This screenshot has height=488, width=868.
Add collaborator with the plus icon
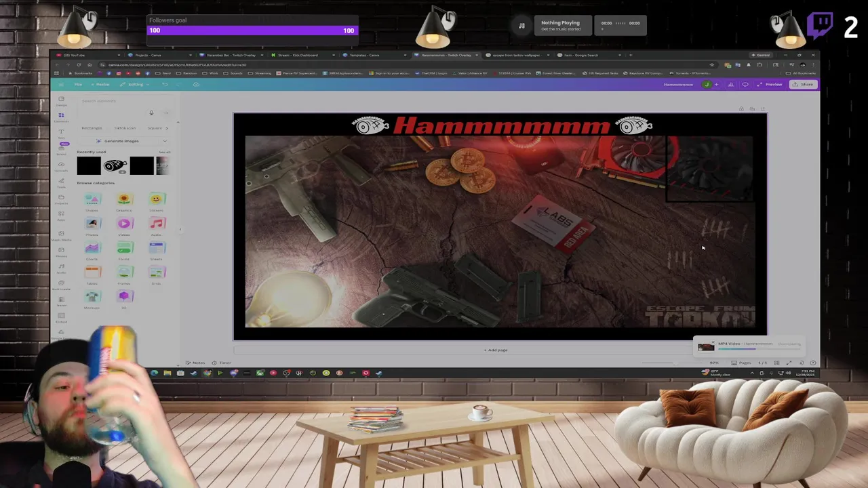tap(715, 84)
